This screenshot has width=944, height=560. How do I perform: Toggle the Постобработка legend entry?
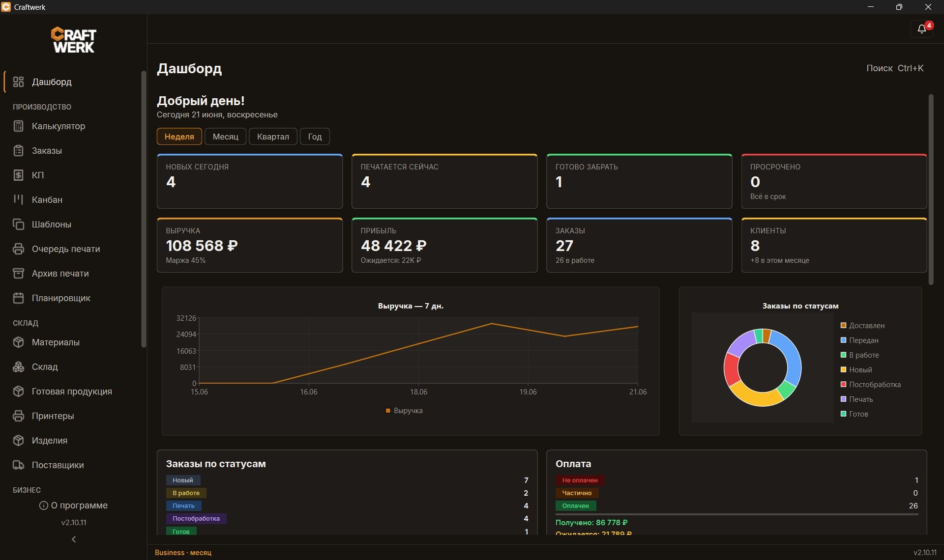(x=870, y=385)
